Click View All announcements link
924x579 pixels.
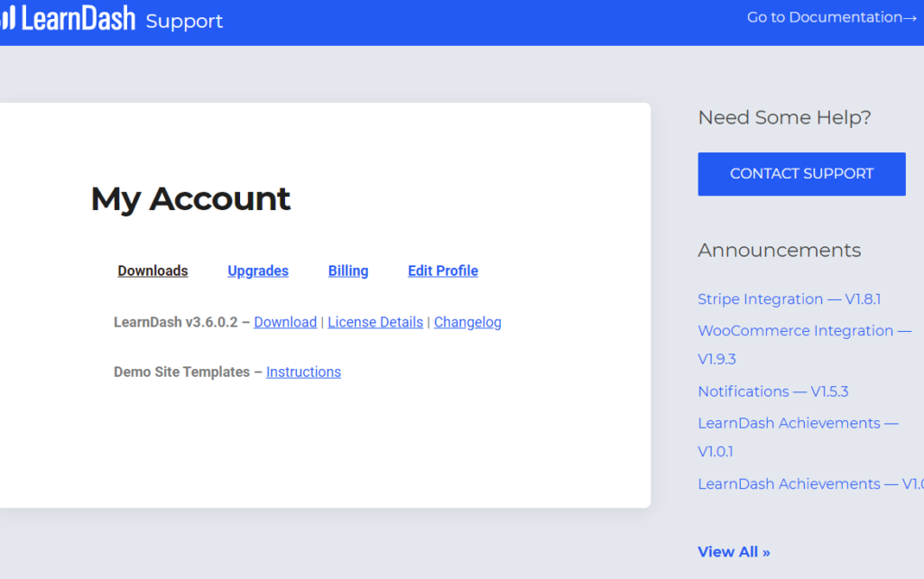coord(734,552)
